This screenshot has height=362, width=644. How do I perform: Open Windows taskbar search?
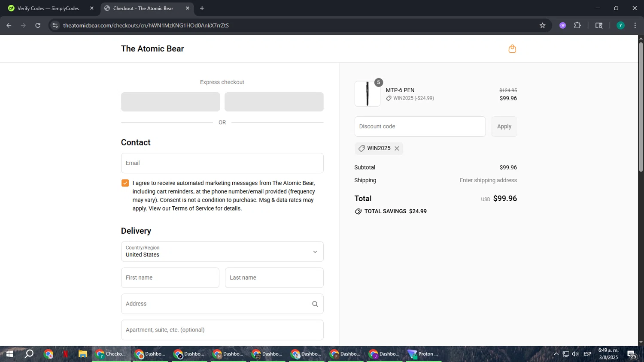tap(29, 354)
